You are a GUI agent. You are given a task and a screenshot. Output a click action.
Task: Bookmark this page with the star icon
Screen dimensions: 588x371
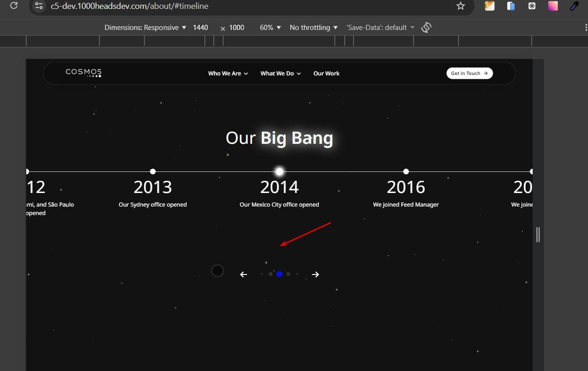(460, 6)
